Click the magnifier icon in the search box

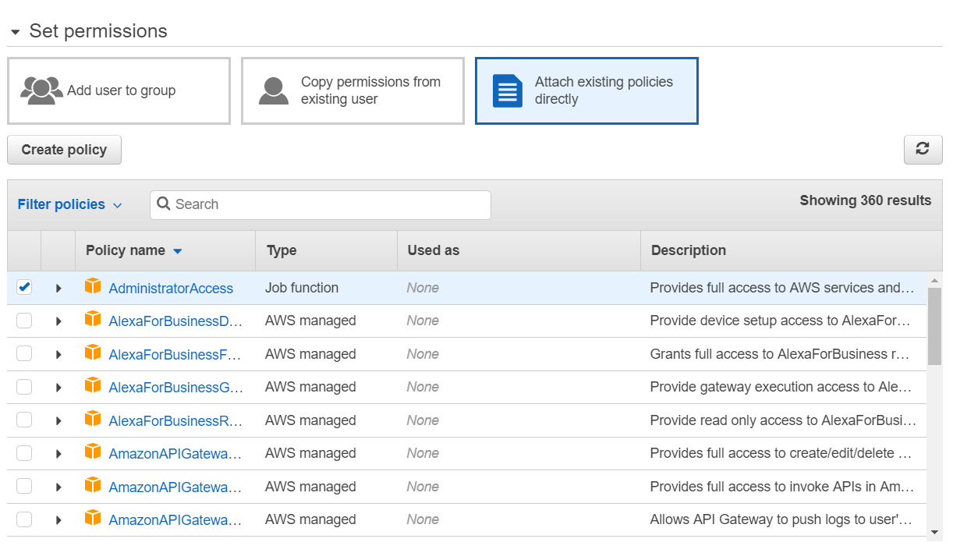pyautogui.click(x=164, y=204)
